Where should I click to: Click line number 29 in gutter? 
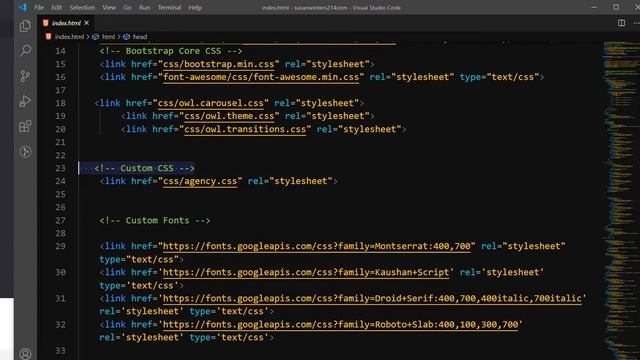tap(60, 246)
